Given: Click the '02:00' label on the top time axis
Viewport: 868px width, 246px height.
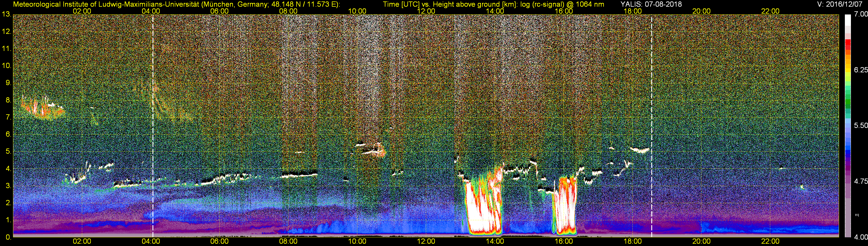Looking at the screenshot, I should pyautogui.click(x=82, y=11).
